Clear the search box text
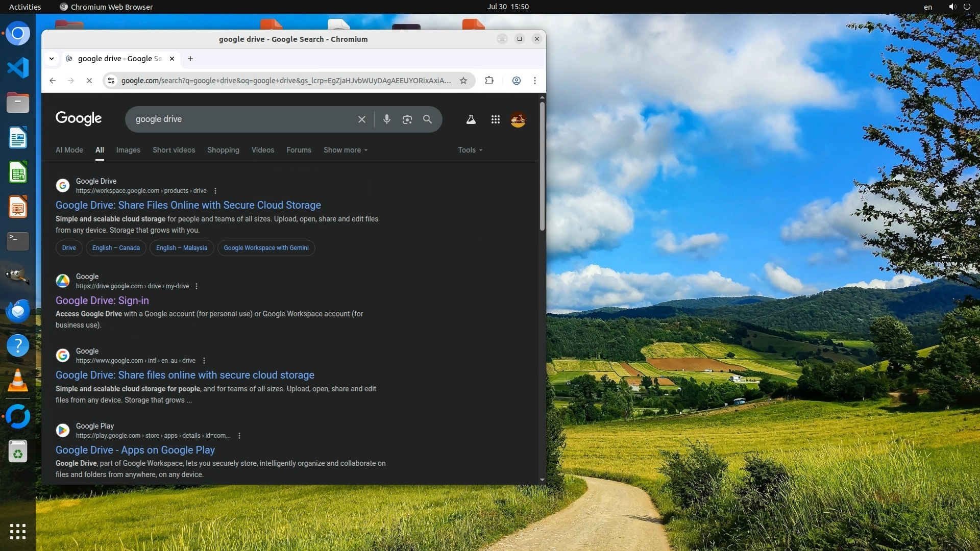Image resolution: width=980 pixels, height=551 pixels. click(x=361, y=119)
